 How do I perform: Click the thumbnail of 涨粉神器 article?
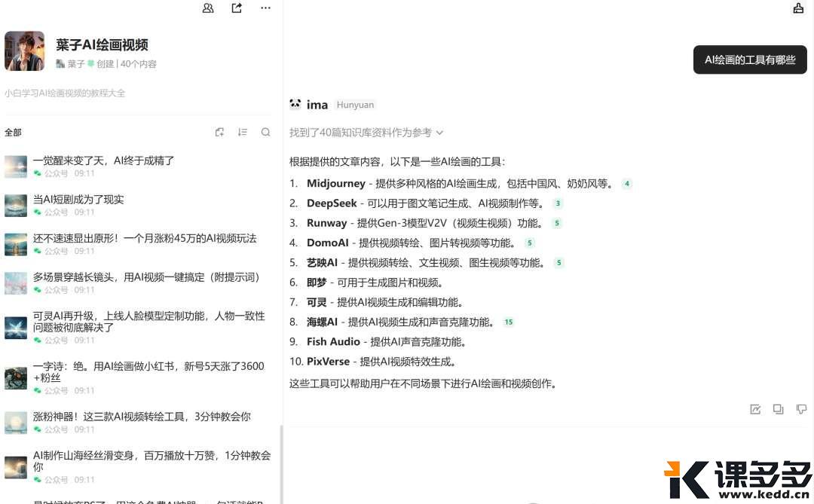click(16, 423)
